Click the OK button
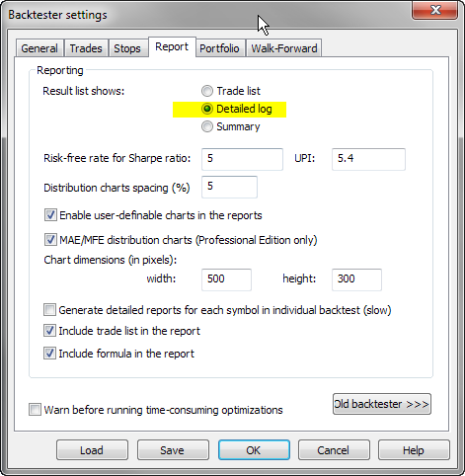This screenshot has height=476, width=465. pos(254,450)
